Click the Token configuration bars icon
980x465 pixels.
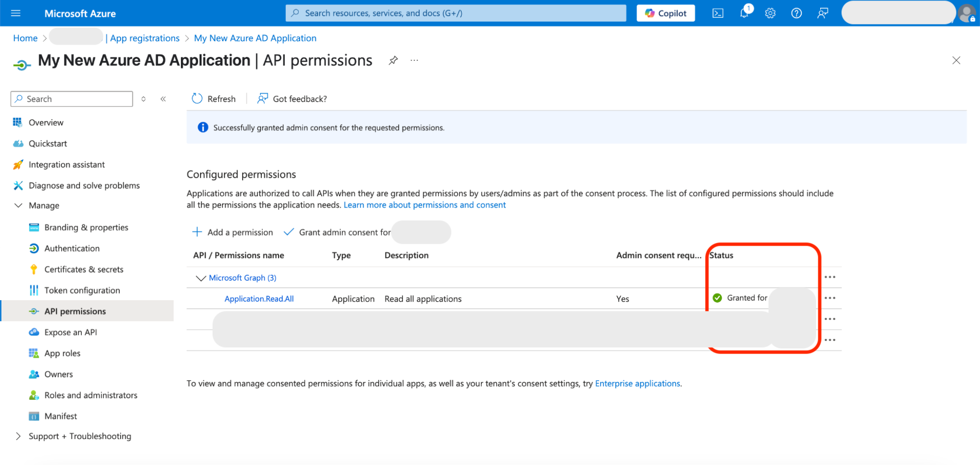pos(34,290)
